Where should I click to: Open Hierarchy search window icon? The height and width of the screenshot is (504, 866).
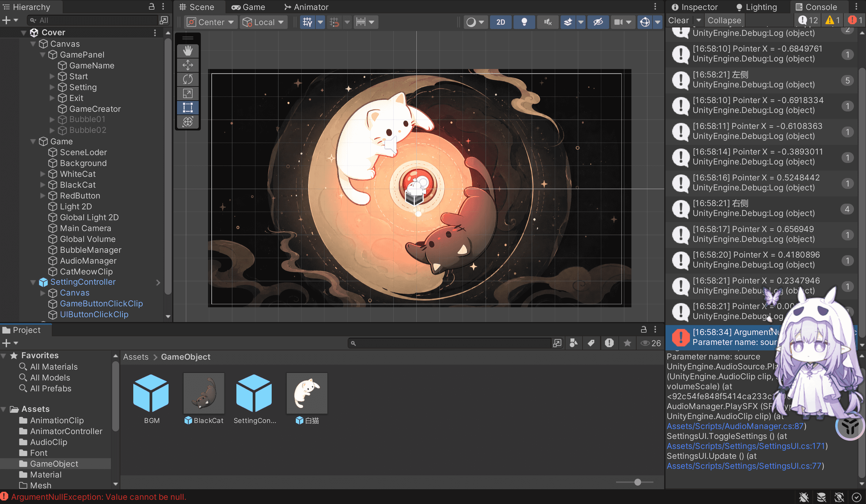click(164, 20)
